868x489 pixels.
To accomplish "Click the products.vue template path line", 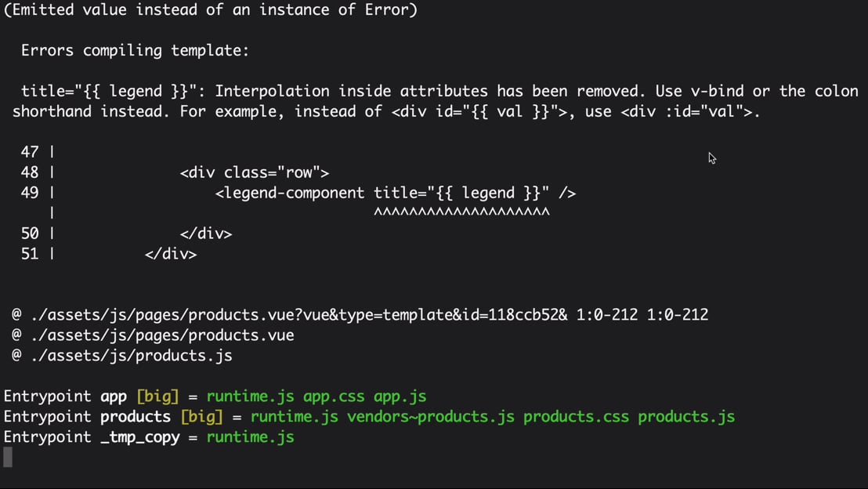I will [x=360, y=315].
